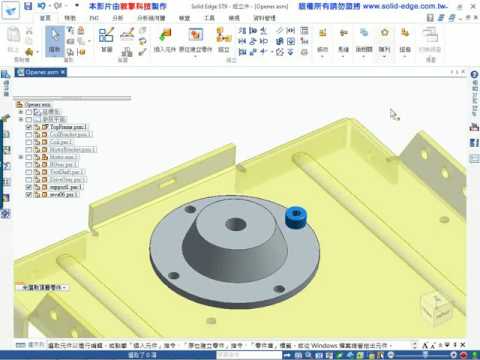Close the Opener.asm document tab

coord(63,72)
